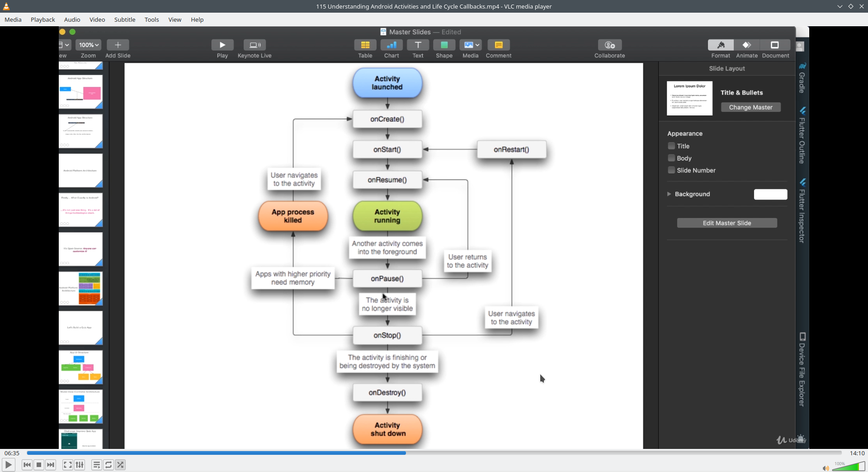Open VLC extended settings
This screenshot has width=868, height=472.
[x=80, y=465]
